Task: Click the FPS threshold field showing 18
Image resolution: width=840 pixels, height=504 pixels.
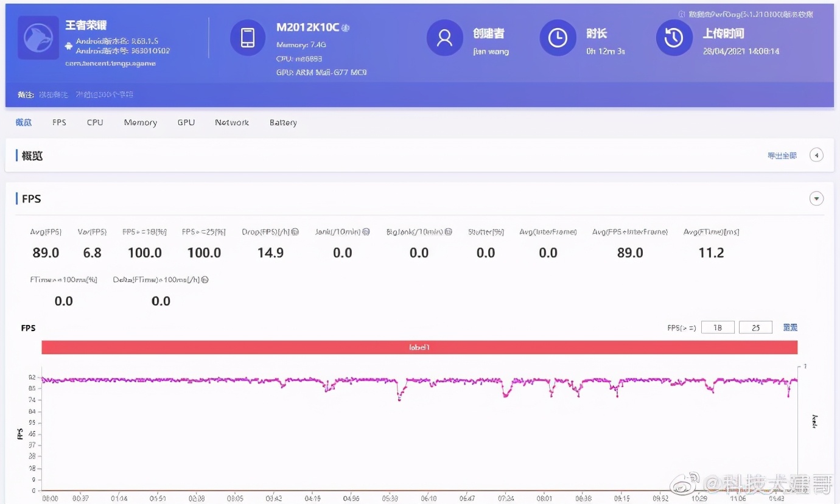Action: 718,327
